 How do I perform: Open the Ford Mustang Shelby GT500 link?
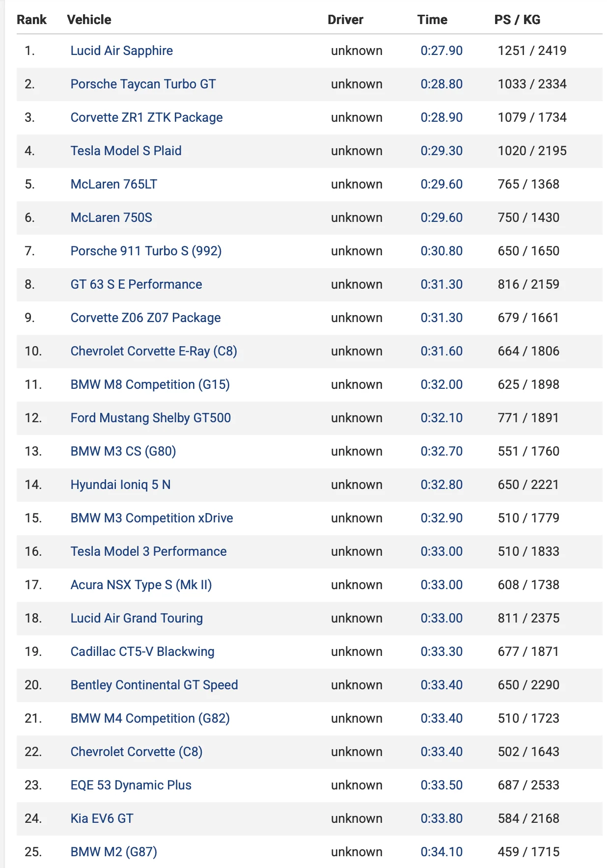tap(151, 418)
